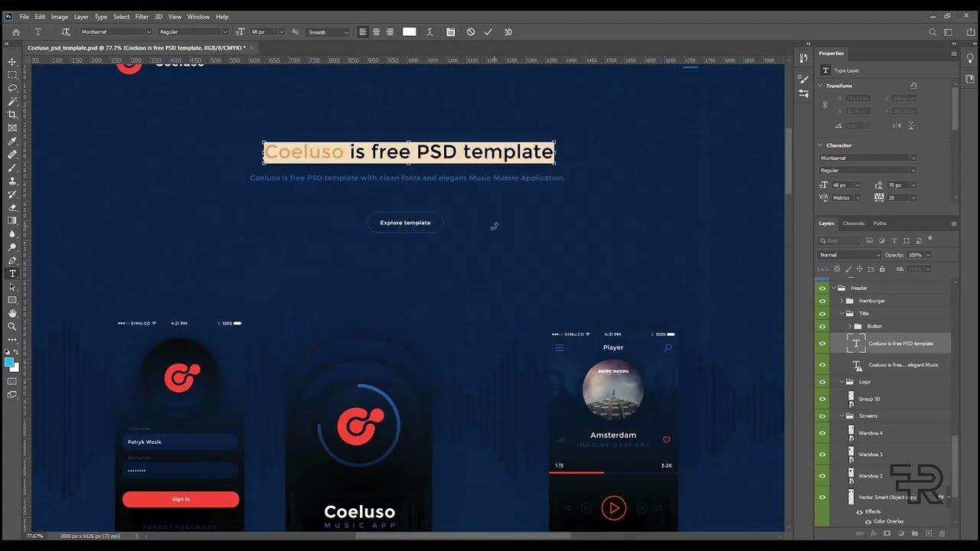Open the File menu
Screen dimensions: 980x551
click(x=24, y=16)
